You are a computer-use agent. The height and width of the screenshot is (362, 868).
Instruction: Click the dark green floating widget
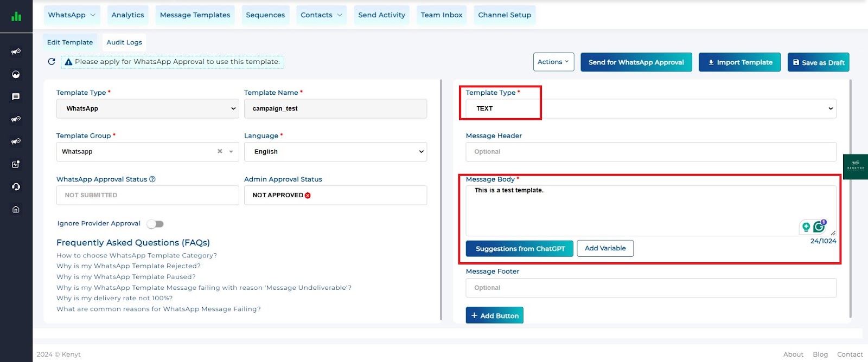click(856, 166)
